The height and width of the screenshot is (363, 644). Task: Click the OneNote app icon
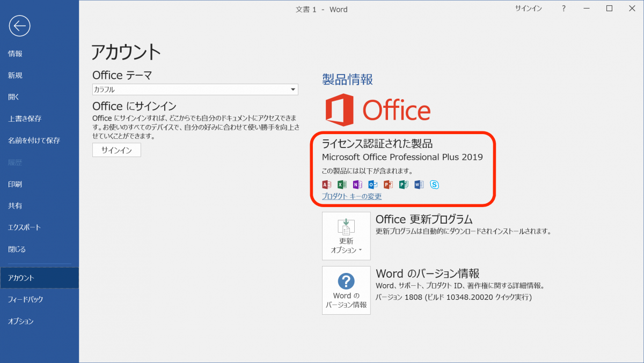[357, 184]
